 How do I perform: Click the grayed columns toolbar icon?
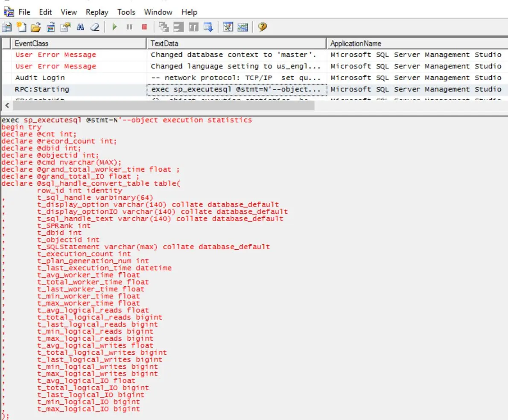point(193,27)
